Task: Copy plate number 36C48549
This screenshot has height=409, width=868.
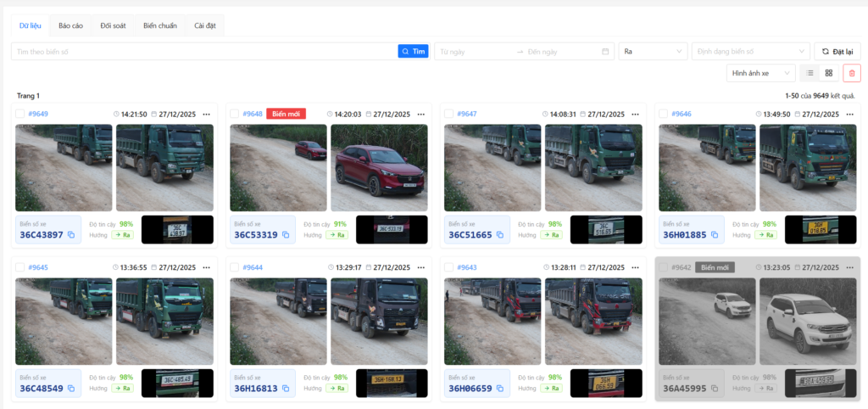Action: pos(71,389)
